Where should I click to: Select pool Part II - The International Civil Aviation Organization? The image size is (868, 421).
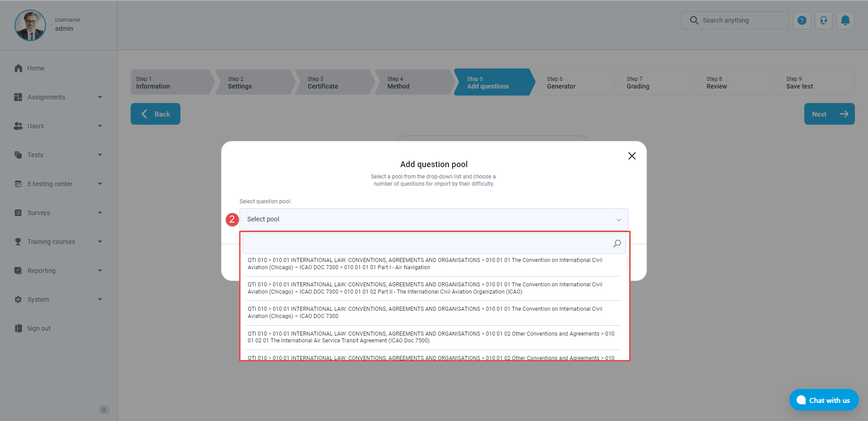point(433,288)
